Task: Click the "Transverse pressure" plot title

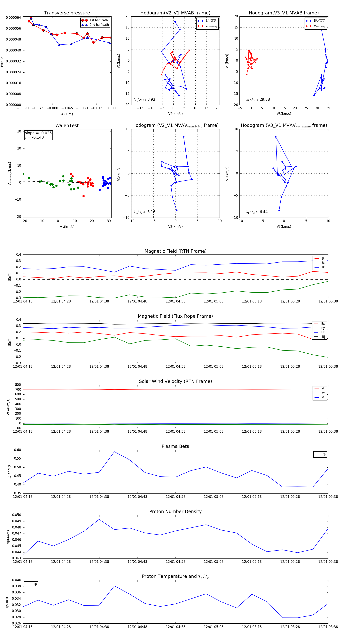Action: click(67, 13)
